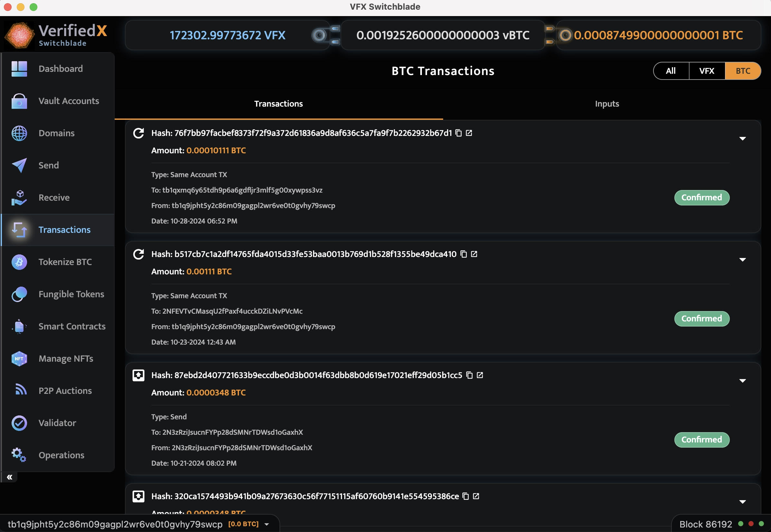This screenshot has width=771, height=532.
Task: Open the wallet address dropdown at bottom
Action: tap(267, 524)
